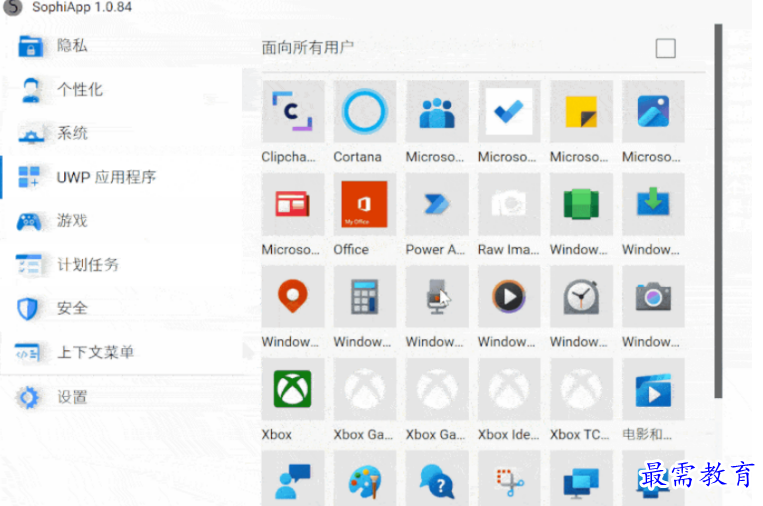Select the Windows Alarms & Clock tile
The height and width of the screenshot is (506, 763).
point(581,296)
